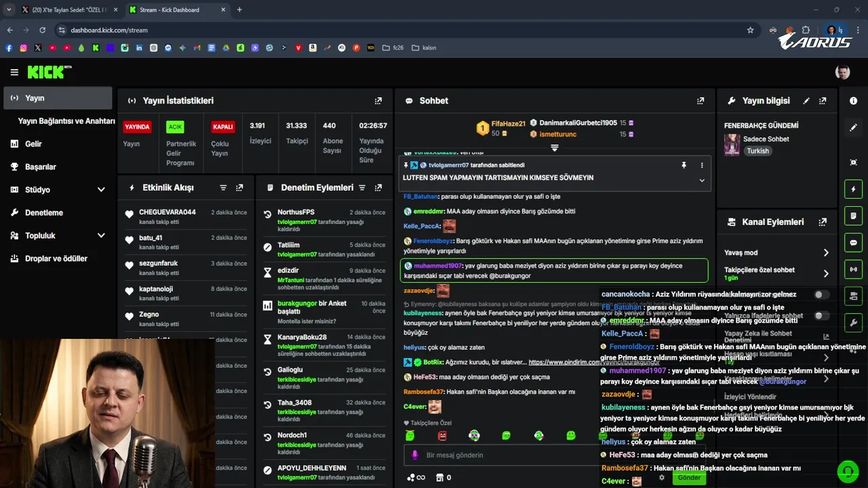Open the user profile avatar in the Kick header
868x488 pixels.
click(842, 72)
